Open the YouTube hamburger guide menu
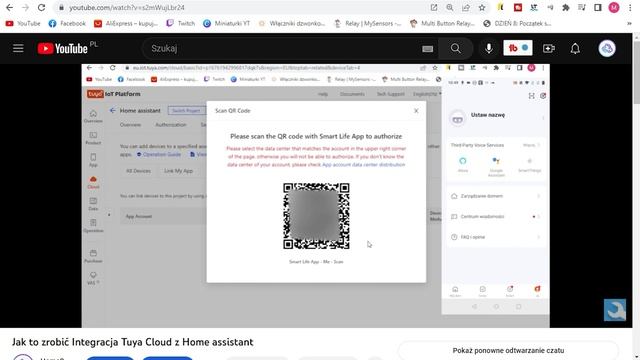The image size is (640, 360). 18,48
